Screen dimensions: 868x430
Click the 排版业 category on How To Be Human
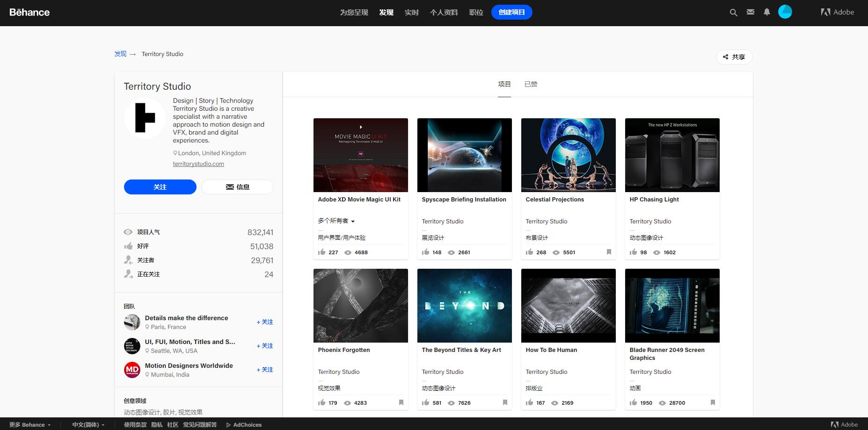pyautogui.click(x=534, y=388)
